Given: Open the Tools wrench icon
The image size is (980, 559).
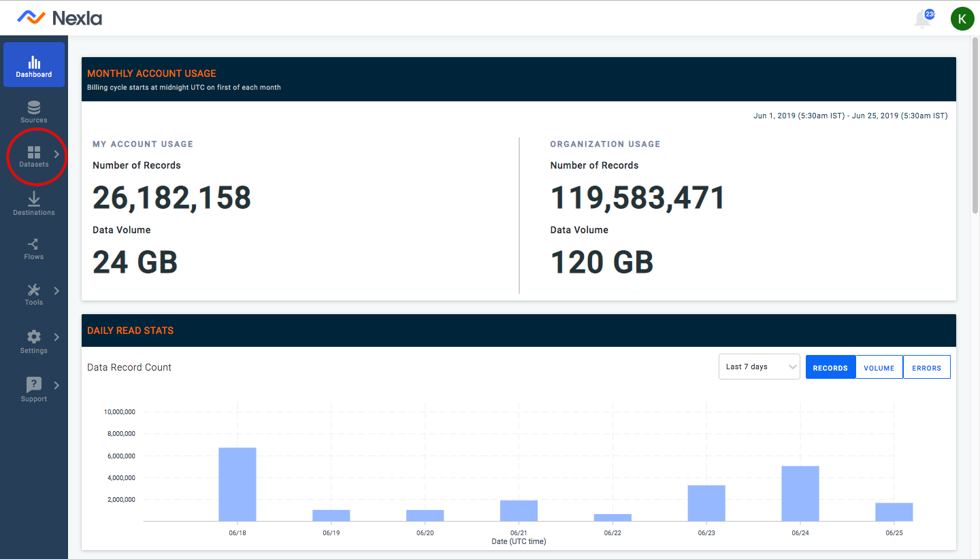Looking at the screenshot, I should point(34,290).
